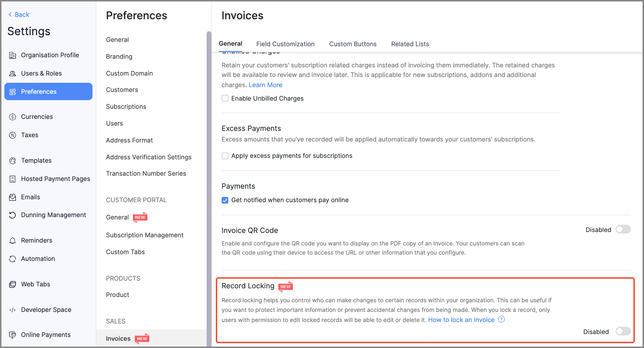Click the Currencies icon in sidebar
644x348 pixels.
click(x=13, y=117)
